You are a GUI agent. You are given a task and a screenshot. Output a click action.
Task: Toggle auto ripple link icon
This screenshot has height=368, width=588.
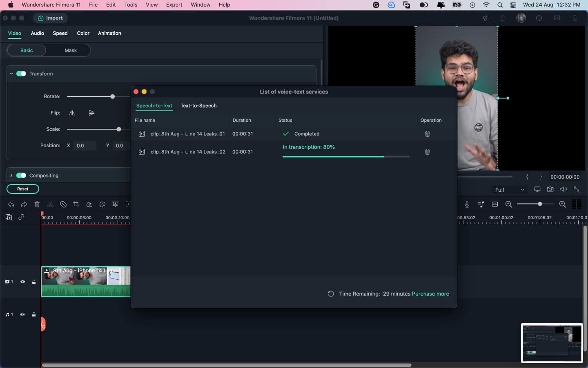(x=21, y=217)
